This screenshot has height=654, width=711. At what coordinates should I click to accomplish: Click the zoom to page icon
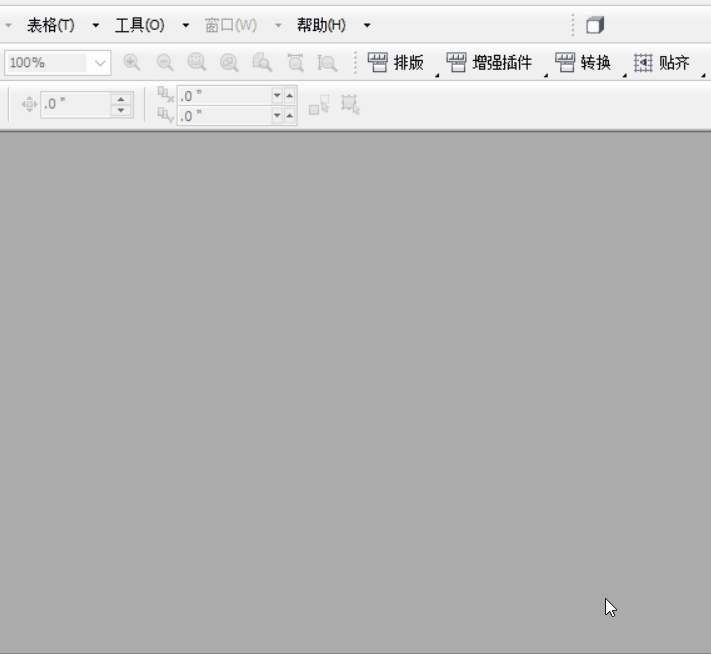pos(262,63)
